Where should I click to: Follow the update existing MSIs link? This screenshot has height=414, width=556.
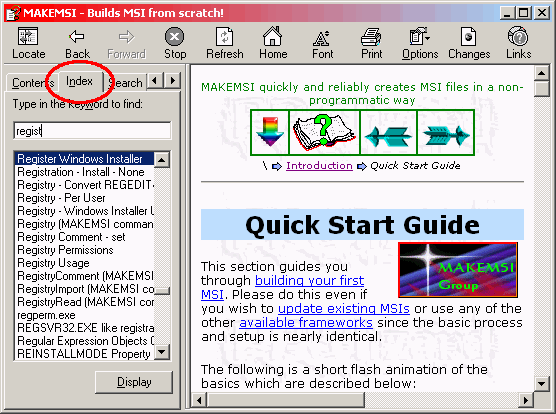pos(344,309)
